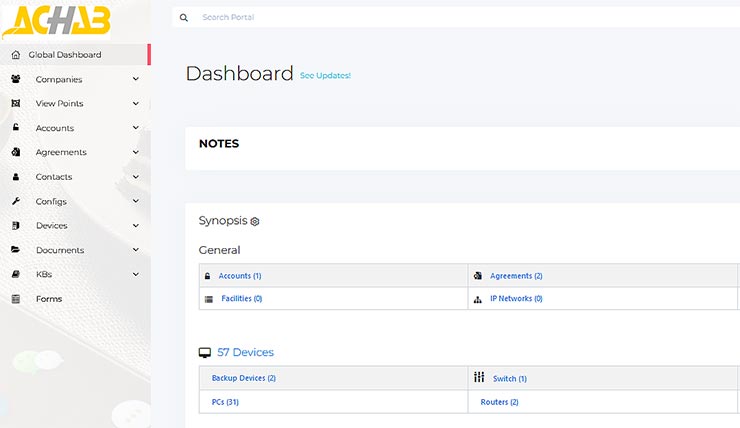Click the Documents folder icon

16,250
